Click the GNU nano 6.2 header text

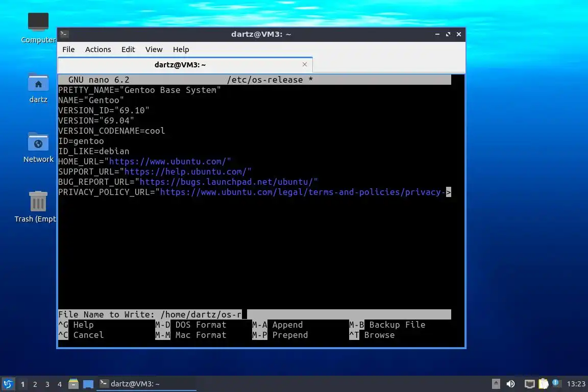99,80
